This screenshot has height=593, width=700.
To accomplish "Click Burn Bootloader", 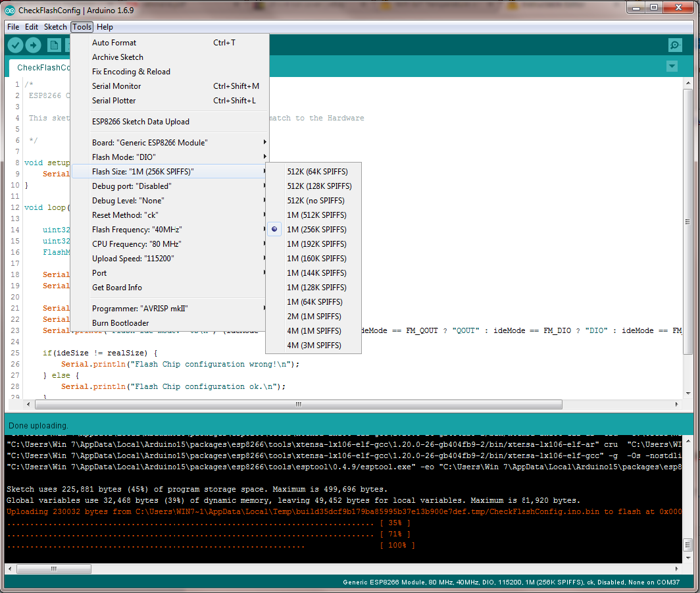I will click(120, 323).
